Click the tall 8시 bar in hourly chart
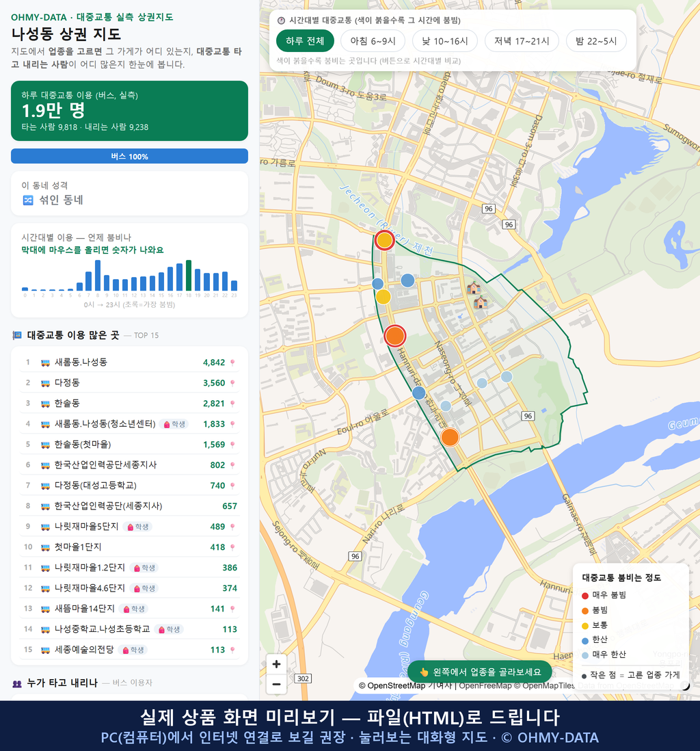The width and height of the screenshot is (700, 751). coord(98,276)
